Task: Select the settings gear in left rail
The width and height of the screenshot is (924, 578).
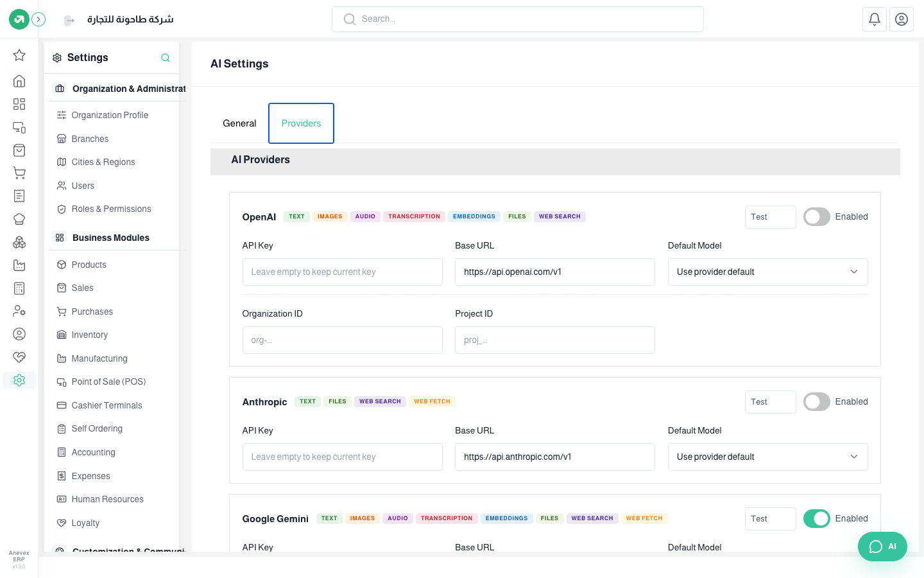Action: (x=19, y=380)
